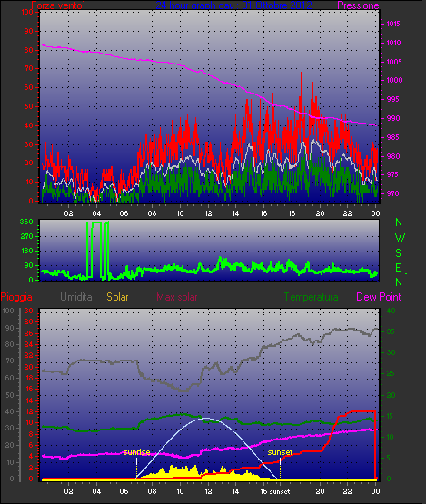Click "60" on the red wind axis
The width and height of the screenshot is (426, 504).
[x=29, y=87]
